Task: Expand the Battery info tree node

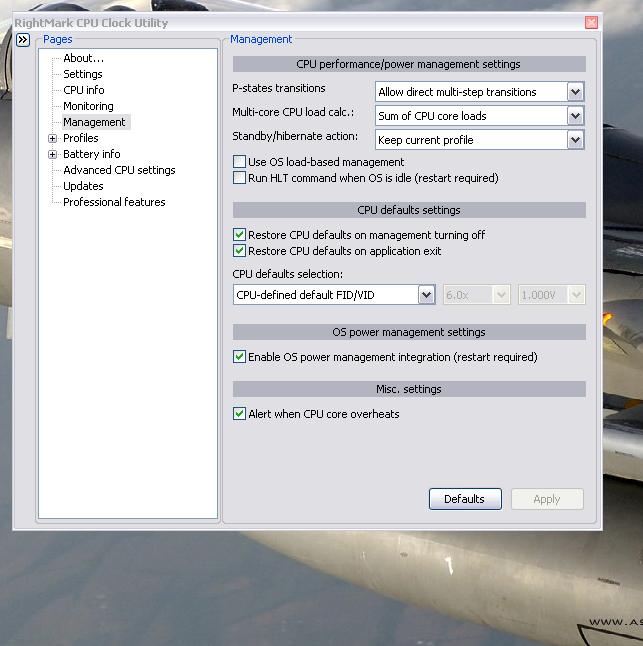Action: click(52, 154)
